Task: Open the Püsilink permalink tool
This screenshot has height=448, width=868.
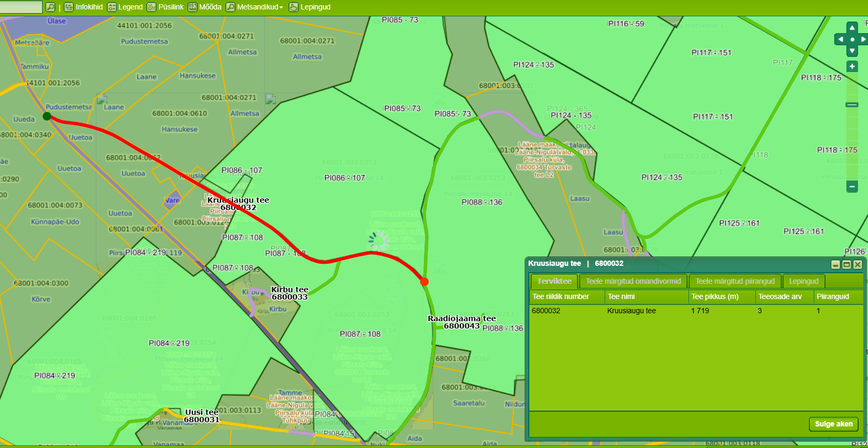Action: click(x=165, y=7)
